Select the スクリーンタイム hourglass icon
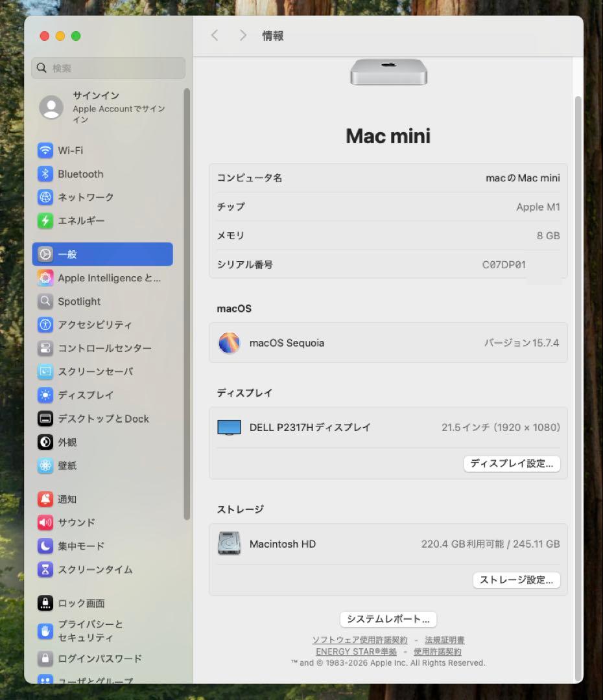This screenshot has height=700, width=603. [45, 569]
